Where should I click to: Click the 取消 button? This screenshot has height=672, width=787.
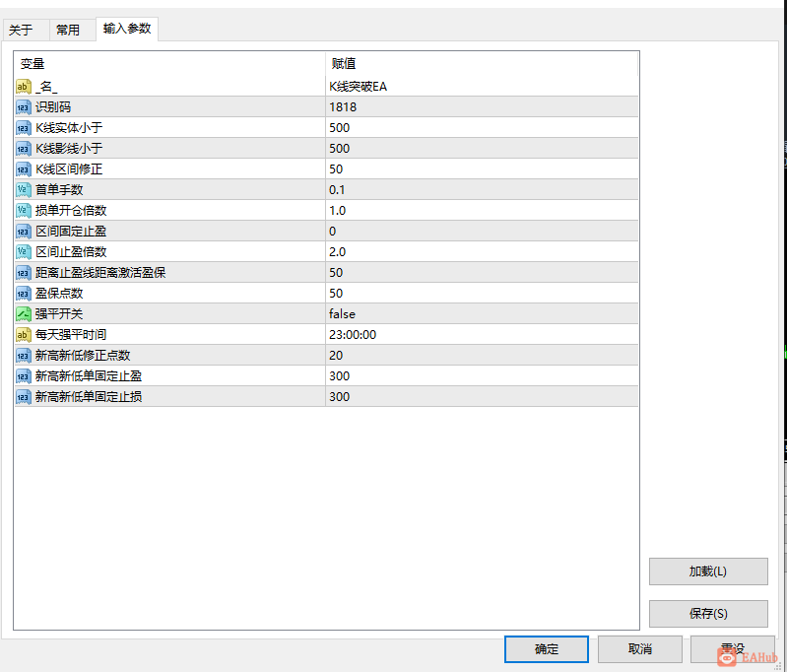640,649
